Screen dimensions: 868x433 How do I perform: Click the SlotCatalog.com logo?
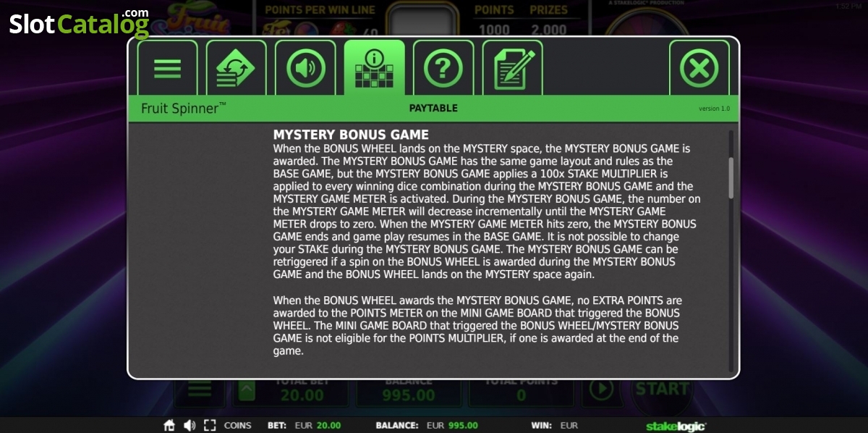79,23
